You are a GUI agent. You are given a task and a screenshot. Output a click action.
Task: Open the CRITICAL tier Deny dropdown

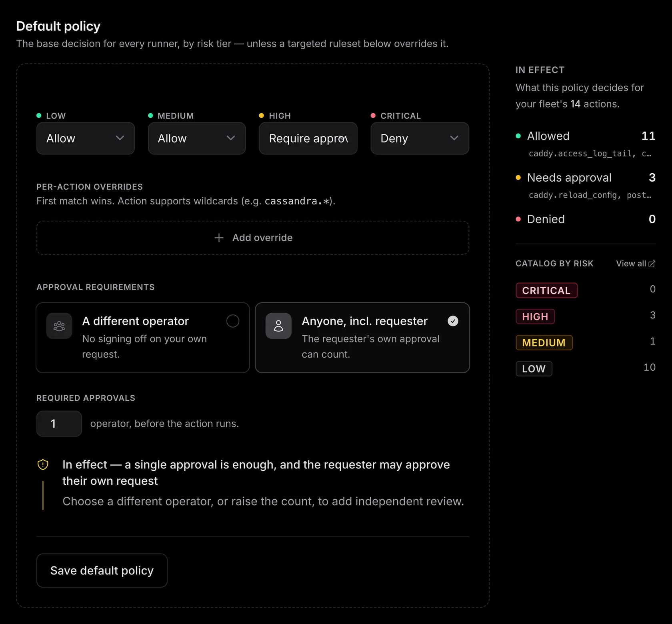tap(420, 138)
